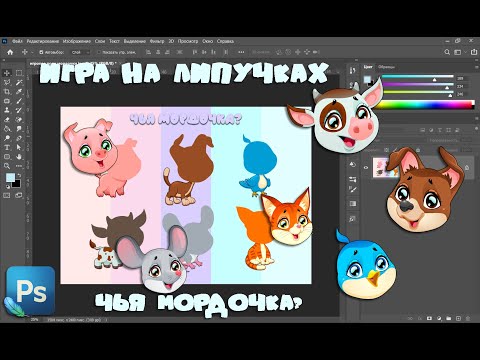
Task: Open the Слои menu
Action: pyautogui.click(x=100, y=41)
